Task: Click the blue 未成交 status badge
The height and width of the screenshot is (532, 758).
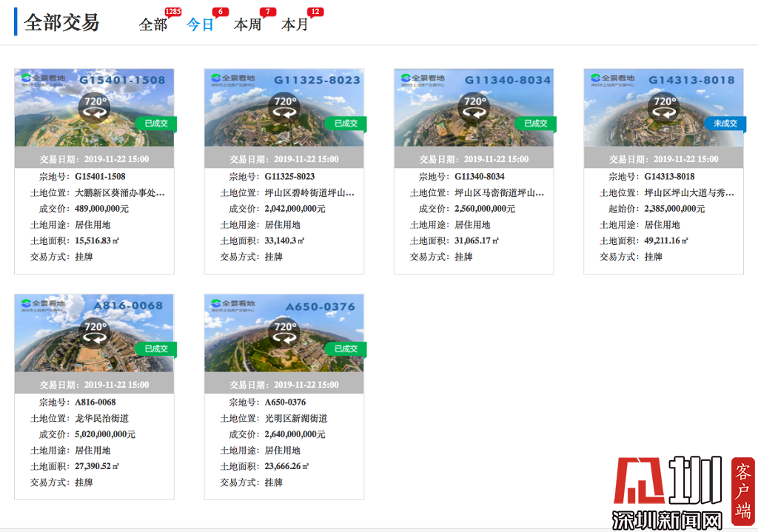Action: (x=725, y=124)
